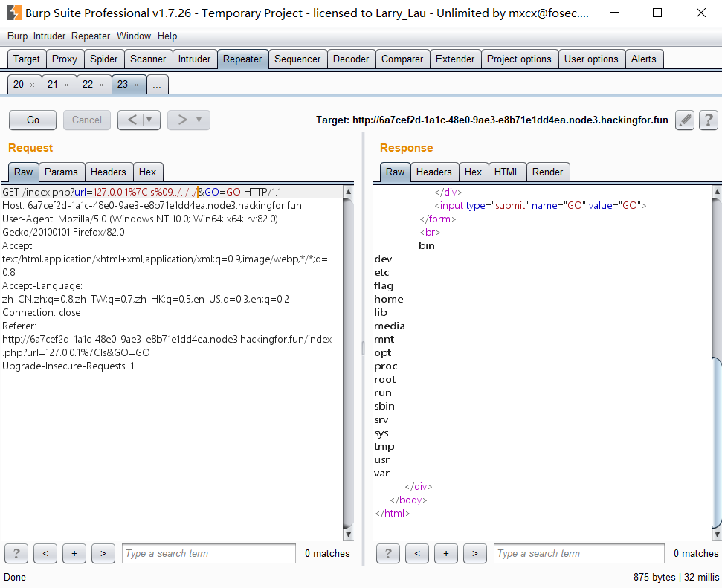Screen dimensions: 722x588
Task: Open request search help question mark button
Action: 16,554
